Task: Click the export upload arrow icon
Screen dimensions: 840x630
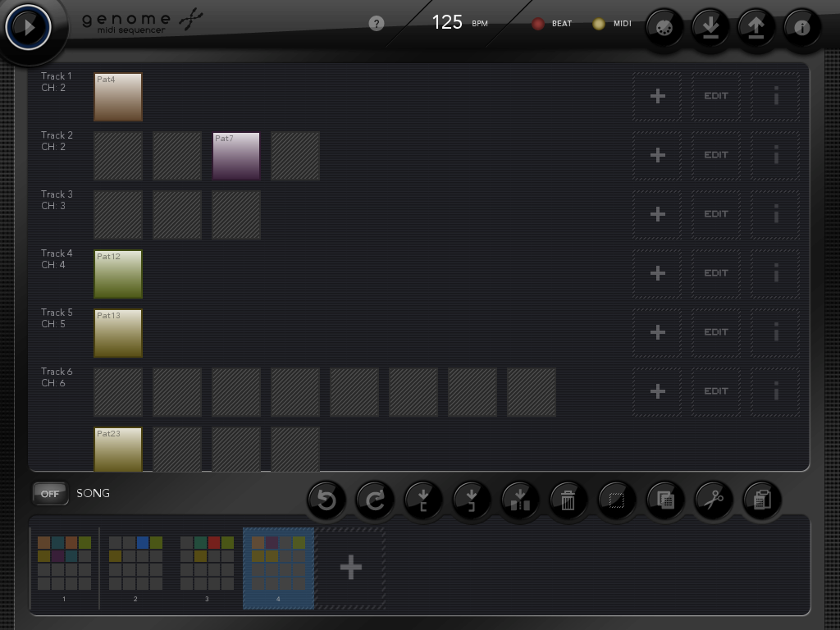Action: click(756, 27)
